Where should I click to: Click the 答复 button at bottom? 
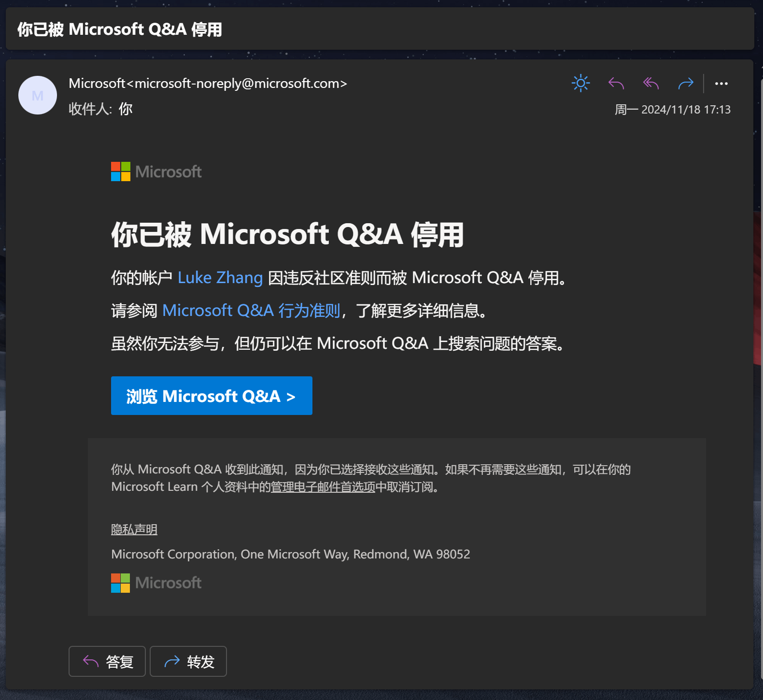point(107,661)
